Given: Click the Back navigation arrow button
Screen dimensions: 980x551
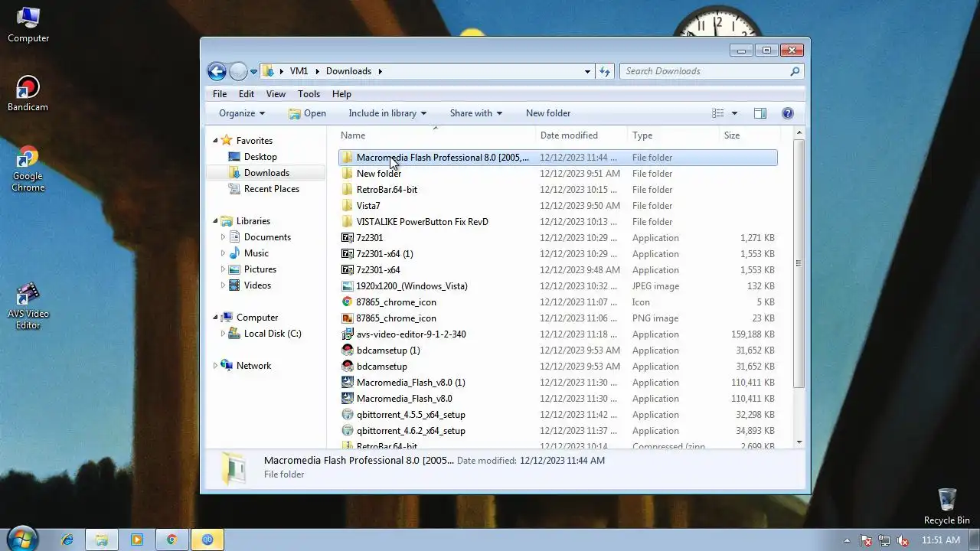Looking at the screenshot, I should (217, 71).
